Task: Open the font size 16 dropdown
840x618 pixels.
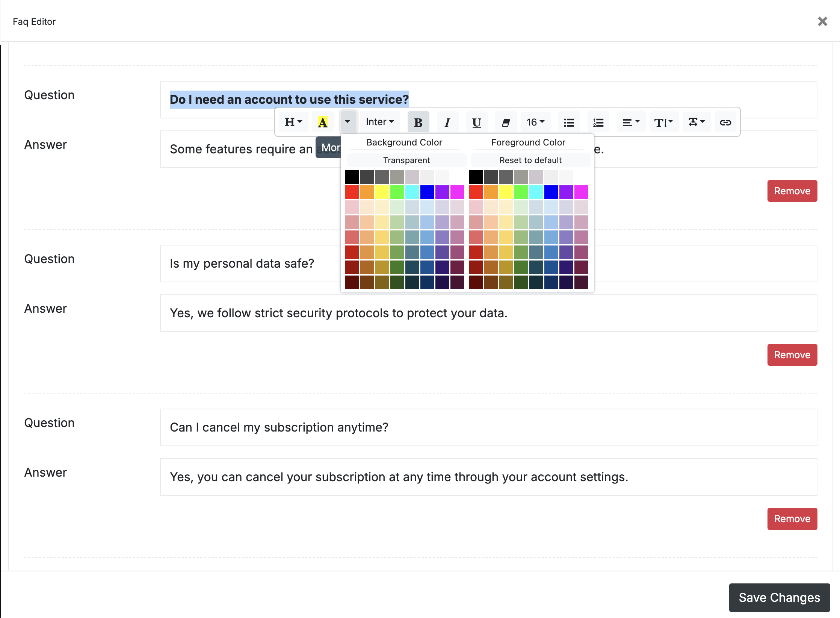Action: coord(535,122)
